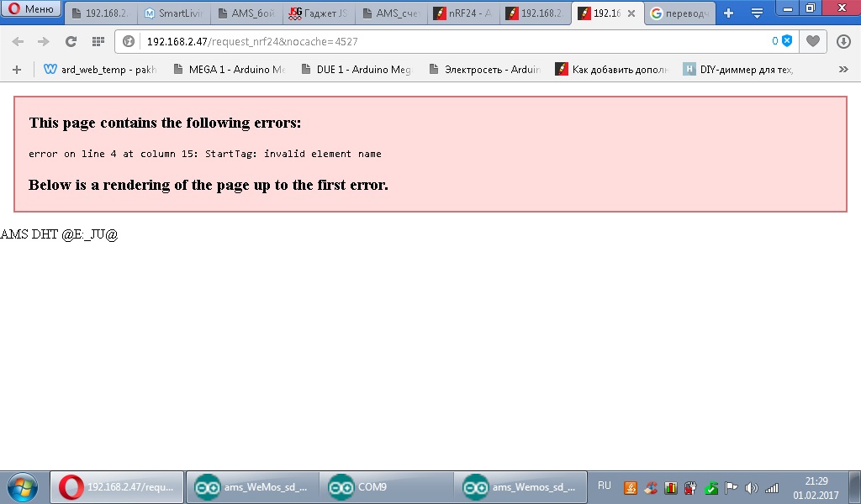Open a new tab with plus button
Screen dimensions: 861x504
(728, 13)
